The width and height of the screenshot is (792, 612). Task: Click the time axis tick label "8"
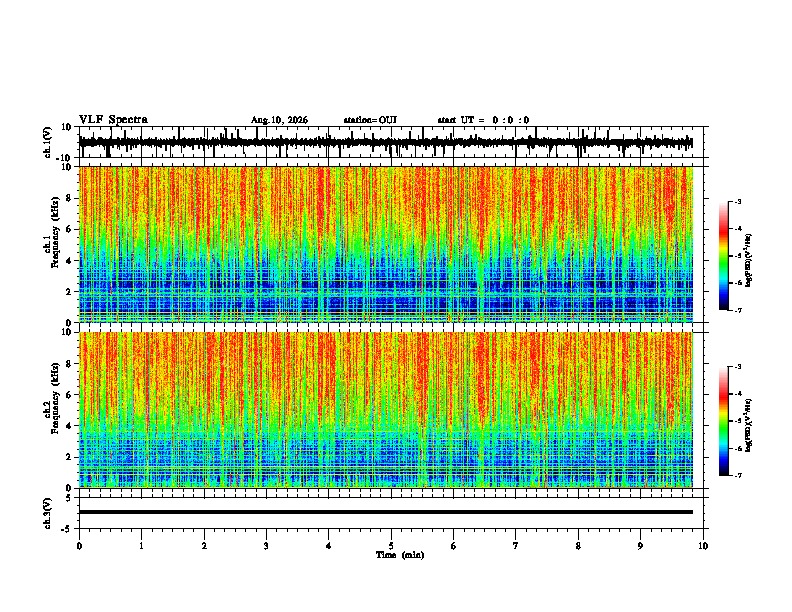click(578, 546)
